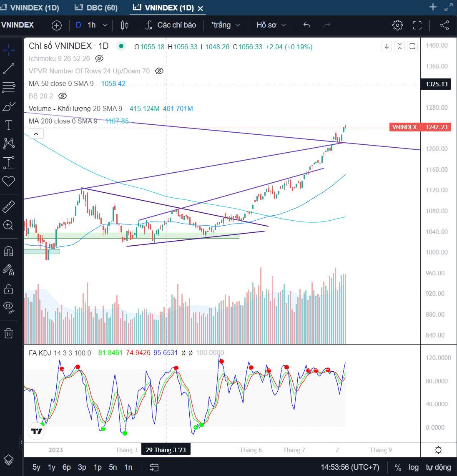Open the forecast and measurement tools
This screenshot has width=457, height=476.
pos(9,163)
